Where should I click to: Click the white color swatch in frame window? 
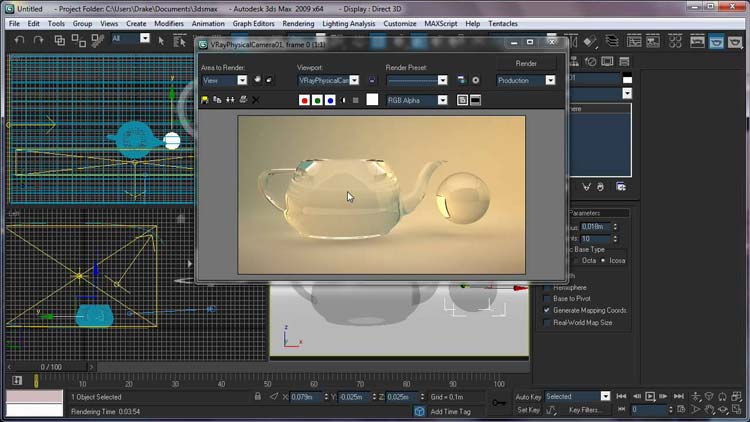click(x=372, y=100)
